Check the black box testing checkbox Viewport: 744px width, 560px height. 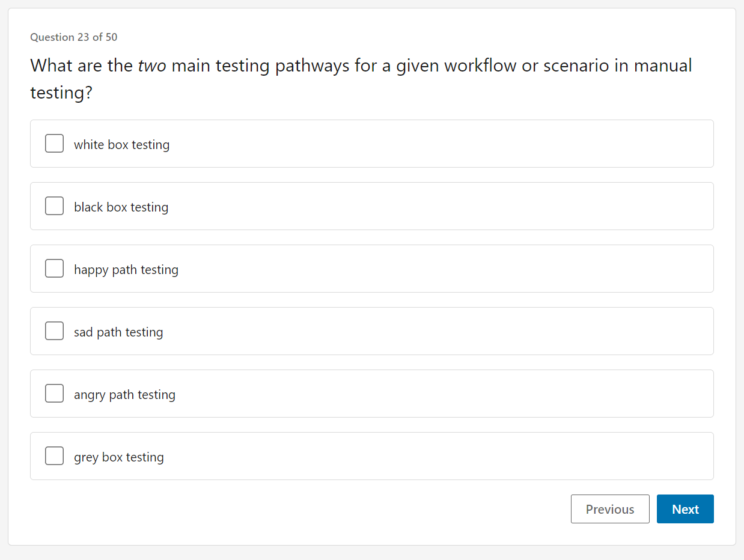(54, 205)
